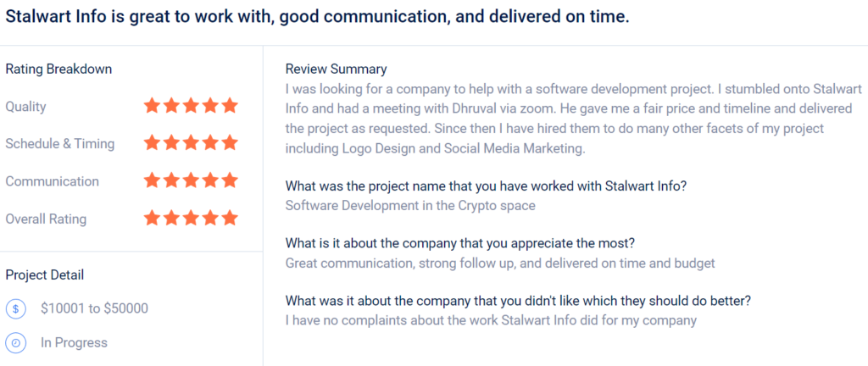
Task: Click the $10001 to $50000 budget text
Action: coord(95,308)
